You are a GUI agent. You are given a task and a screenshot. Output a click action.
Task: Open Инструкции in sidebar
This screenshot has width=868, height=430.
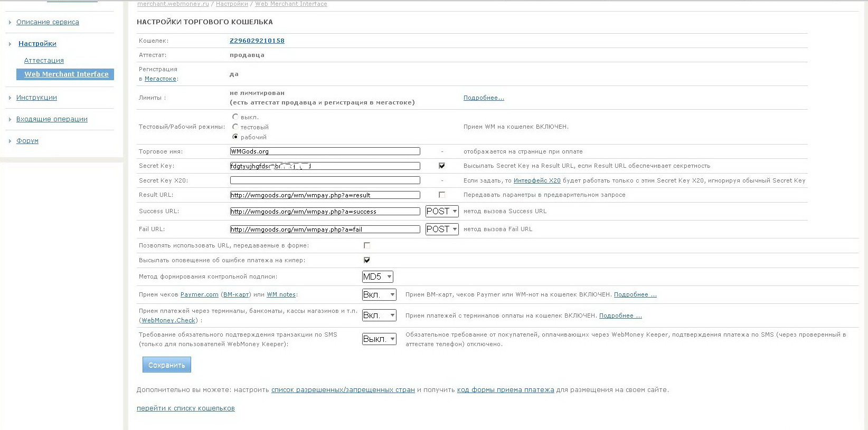(36, 98)
